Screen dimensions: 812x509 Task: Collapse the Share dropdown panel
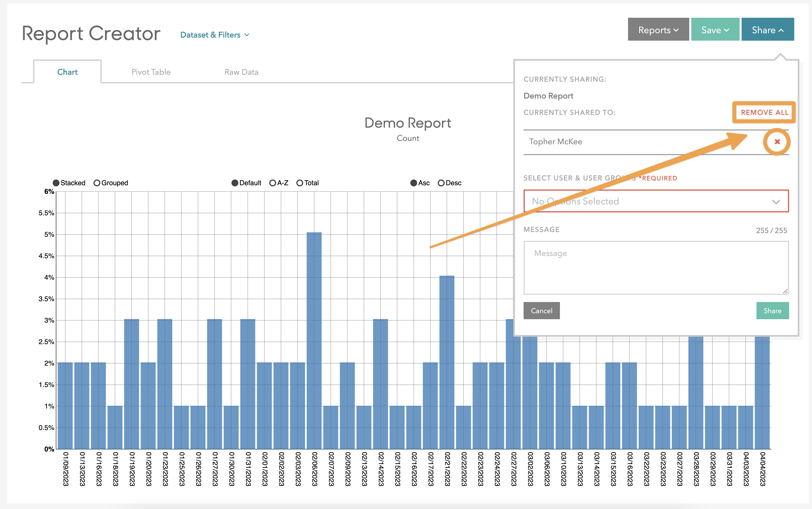[767, 29]
